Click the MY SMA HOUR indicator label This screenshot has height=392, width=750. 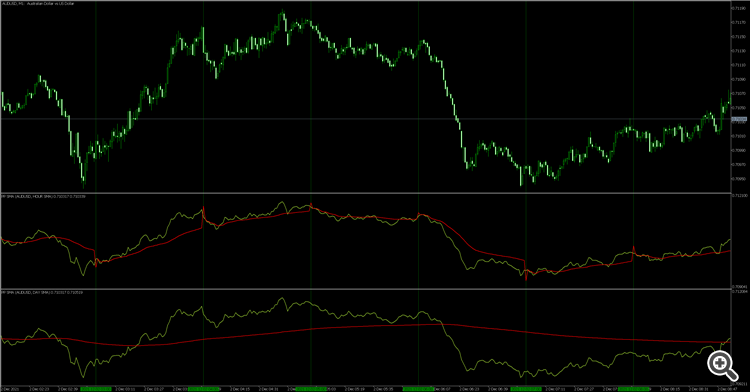click(43, 196)
